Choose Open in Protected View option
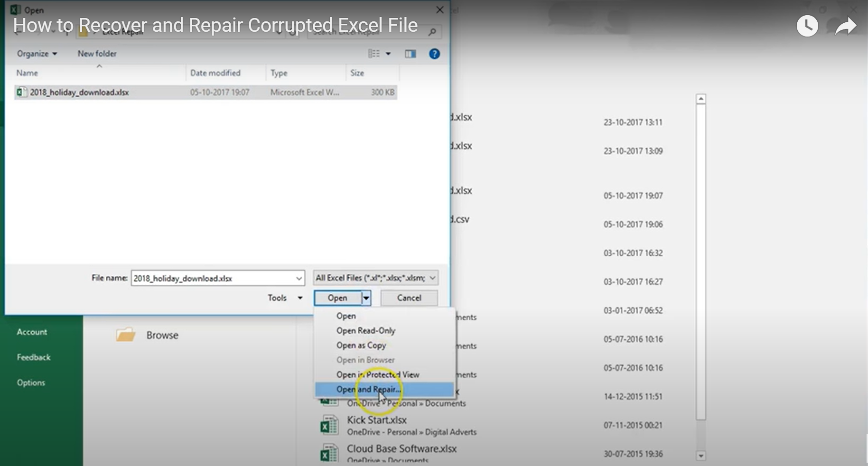This screenshot has width=868, height=466. tap(377, 375)
